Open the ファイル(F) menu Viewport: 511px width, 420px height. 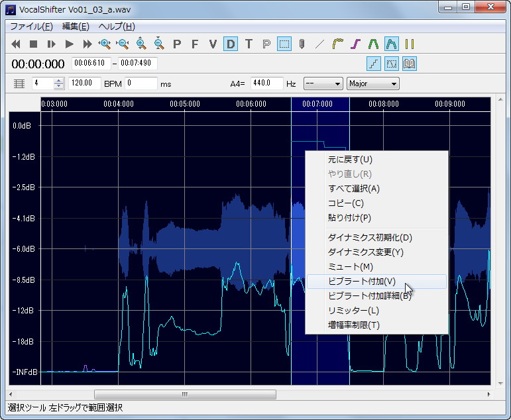click(31, 26)
